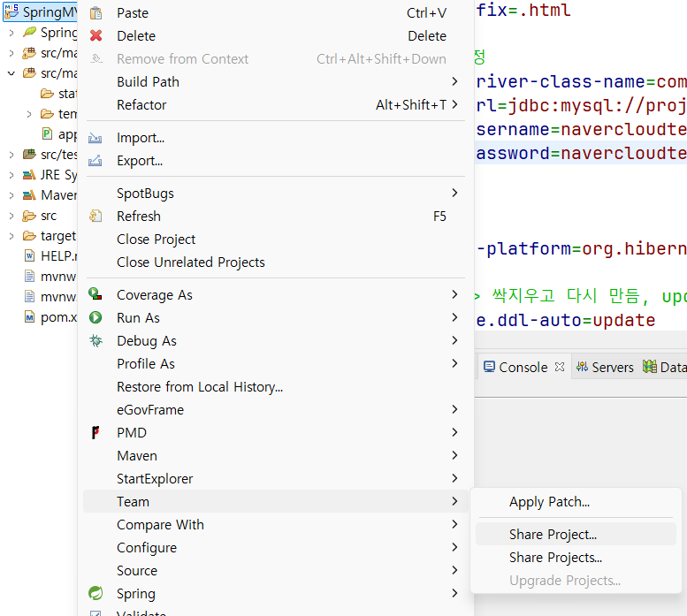Close the Console view tab
The height and width of the screenshot is (616, 687).
pos(560,367)
